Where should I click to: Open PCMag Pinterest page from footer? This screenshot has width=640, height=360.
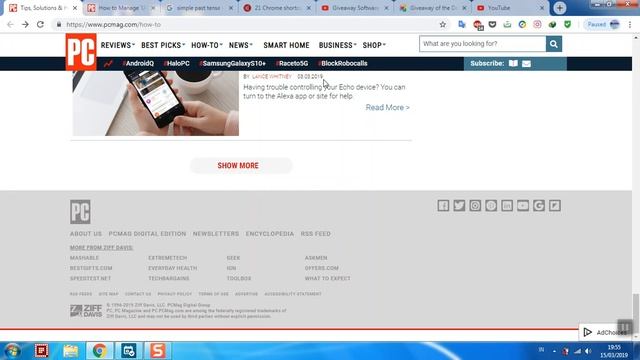[491, 205]
